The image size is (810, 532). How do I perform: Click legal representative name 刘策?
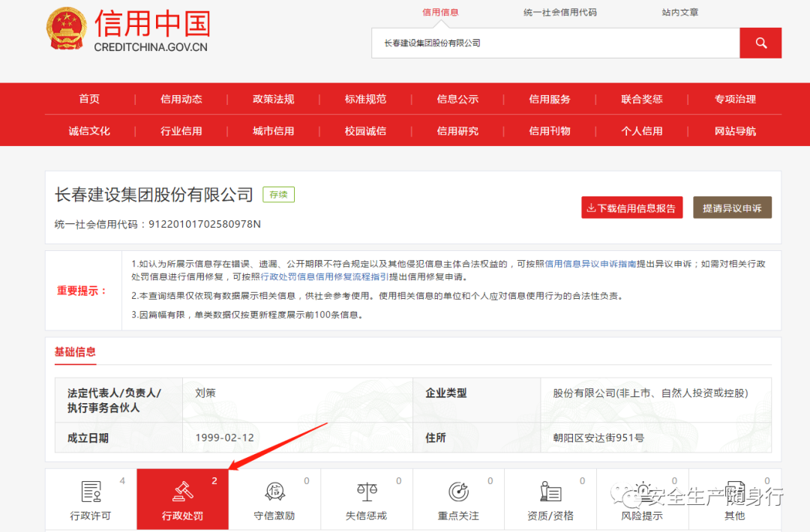[x=205, y=393]
